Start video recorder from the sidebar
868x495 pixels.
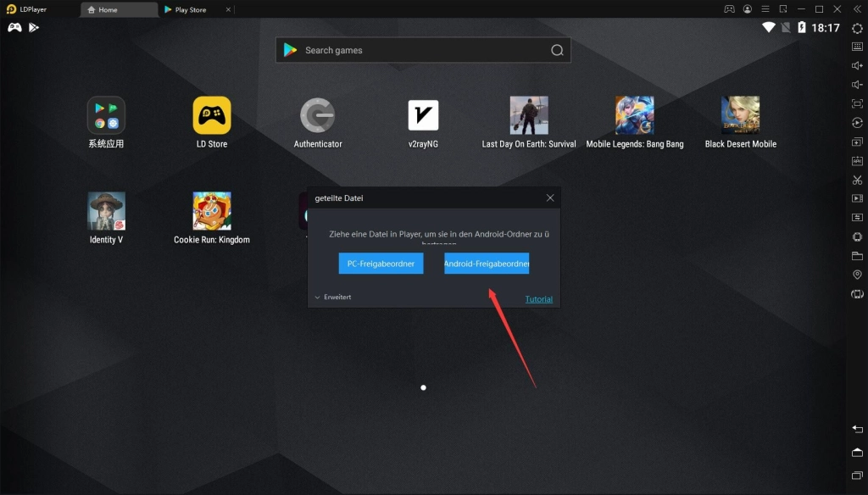857,198
